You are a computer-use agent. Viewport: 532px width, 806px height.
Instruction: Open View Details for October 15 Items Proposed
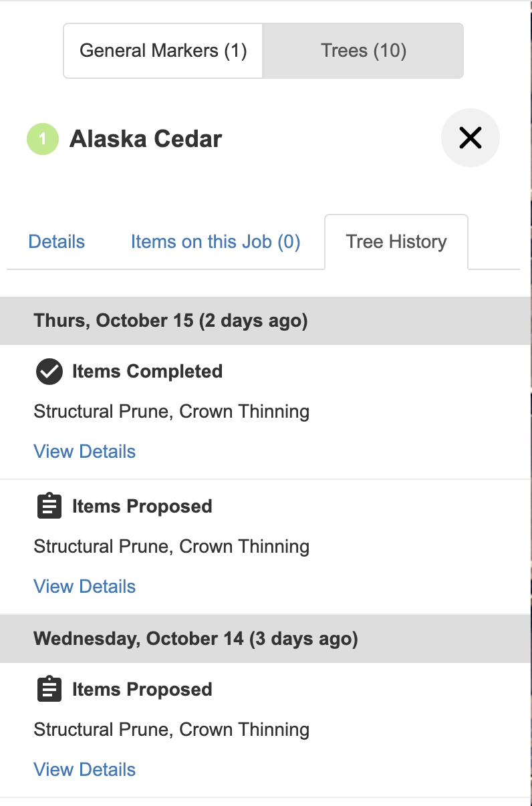85,587
